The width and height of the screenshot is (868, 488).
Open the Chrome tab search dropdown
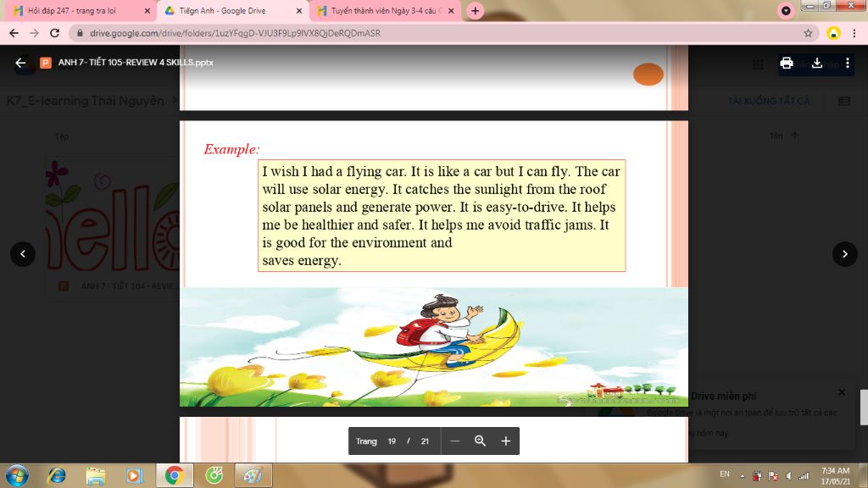pos(786,10)
